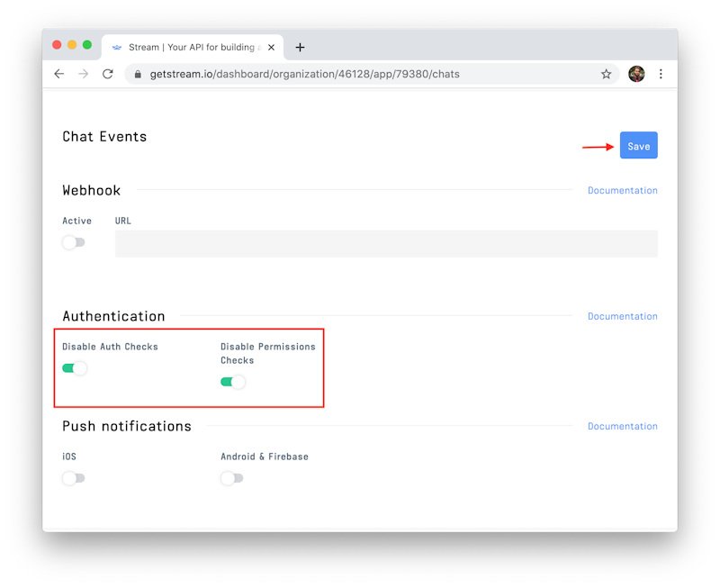Disable the Permissions Checks toggle
720x588 pixels.
[233, 382]
